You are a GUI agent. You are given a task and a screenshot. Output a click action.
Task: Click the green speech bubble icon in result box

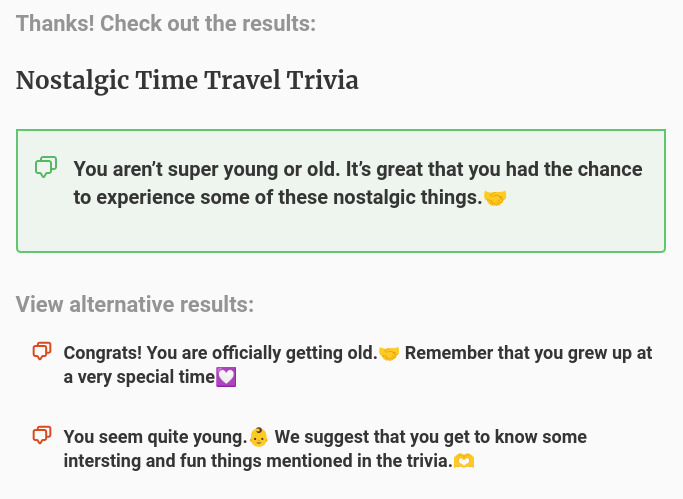[x=45, y=168]
